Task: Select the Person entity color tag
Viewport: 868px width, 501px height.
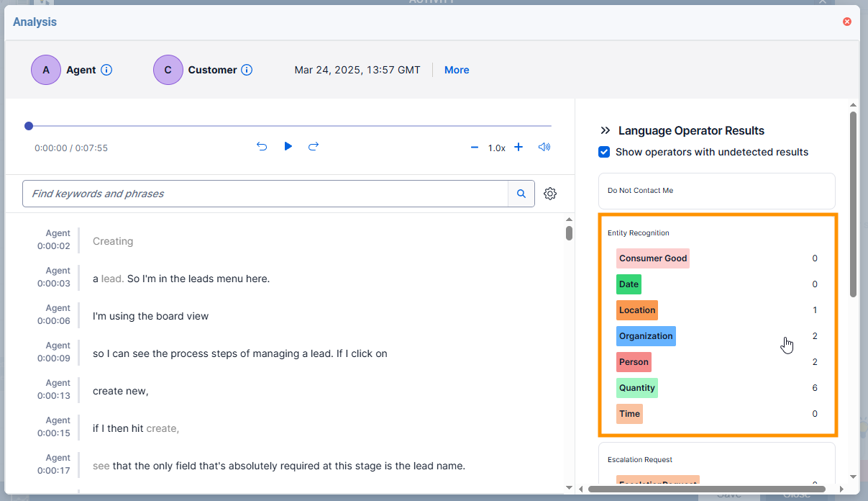Action: [634, 361]
